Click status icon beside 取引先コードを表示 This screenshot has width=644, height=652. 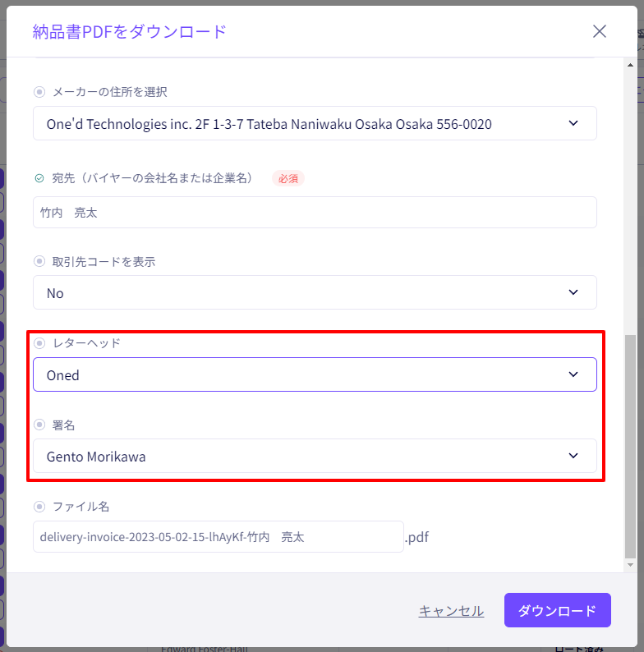click(39, 262)
